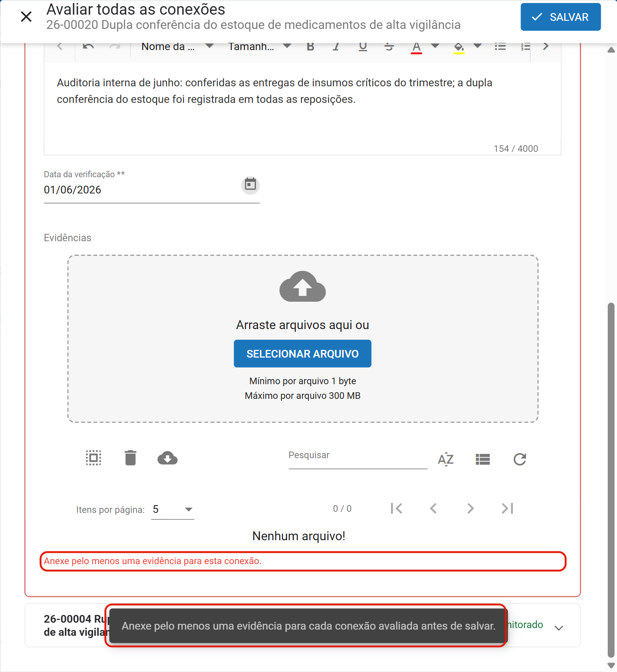Refresh the evidence file list

click(520, 459)
